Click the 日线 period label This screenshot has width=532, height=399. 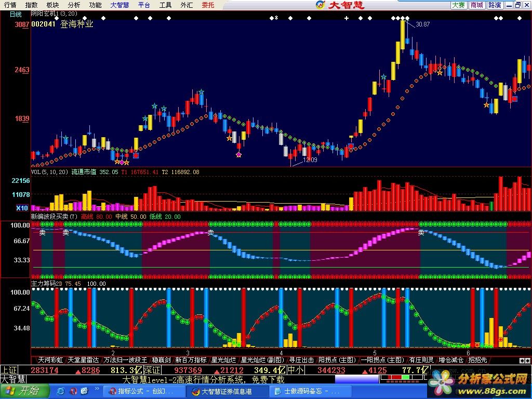click(x=16, y=14)
